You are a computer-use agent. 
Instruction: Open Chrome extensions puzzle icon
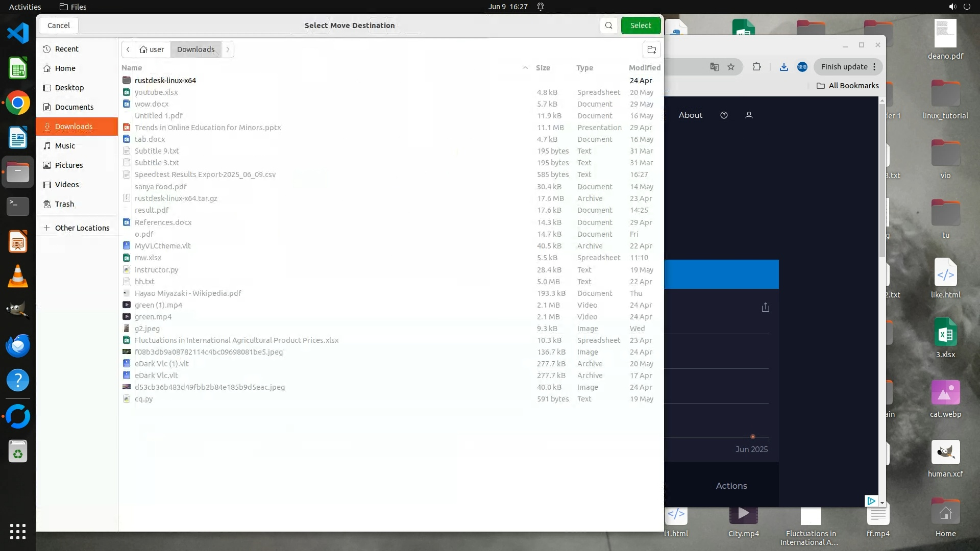tap(756, 67)
